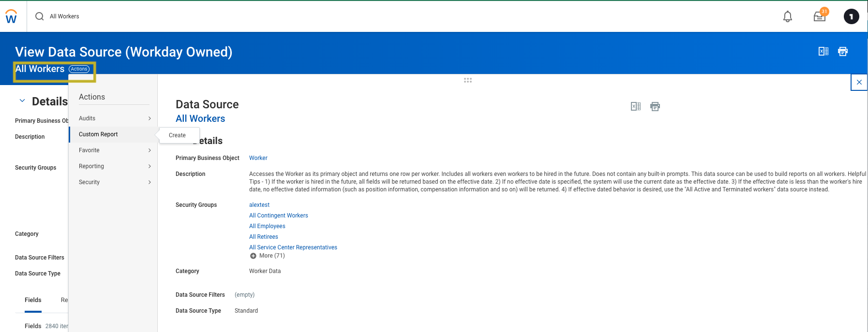Expand the Favorite submenu

(x=114, y=150)
